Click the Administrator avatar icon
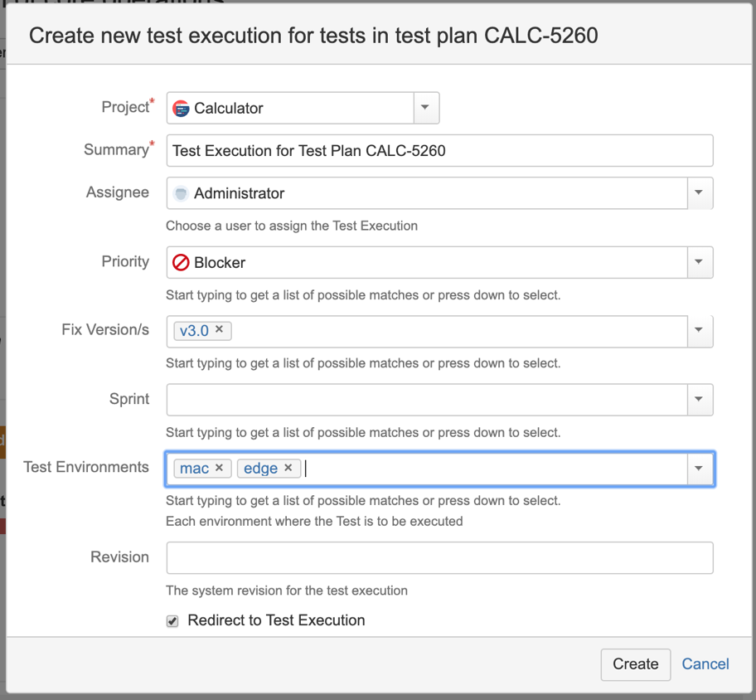The height and width of the screenshot is (700, 756). (181, 193)
